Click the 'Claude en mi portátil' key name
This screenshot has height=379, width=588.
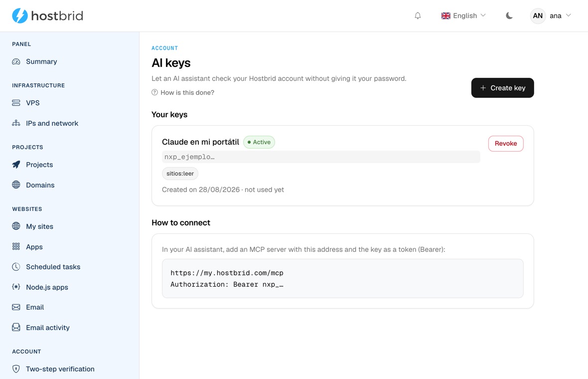pyautogui.click(x=200, y=142)
